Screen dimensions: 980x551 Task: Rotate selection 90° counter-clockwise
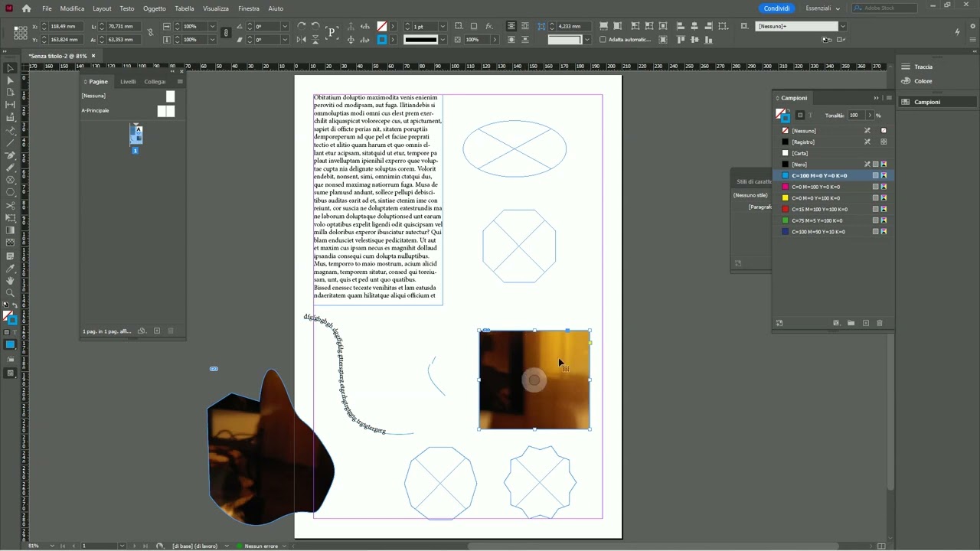click(x=315, y=26)
